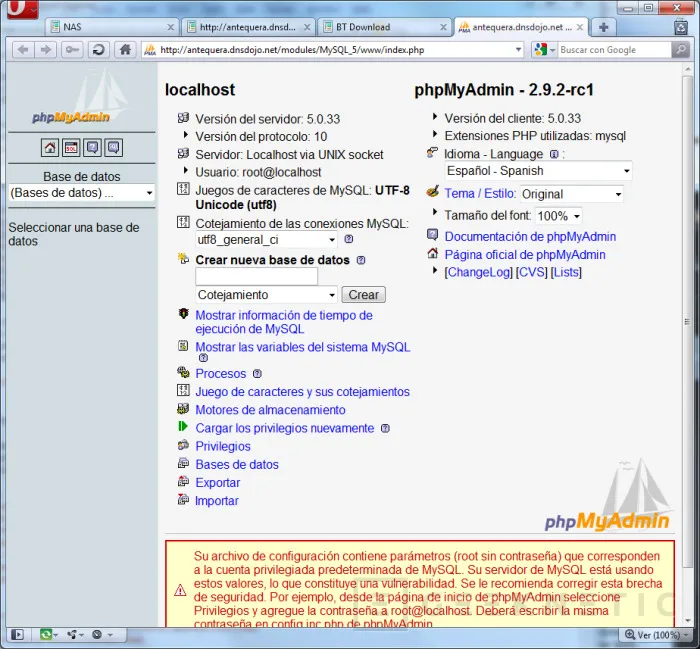
Task: Open the Privilegios link
Action: 223,447
